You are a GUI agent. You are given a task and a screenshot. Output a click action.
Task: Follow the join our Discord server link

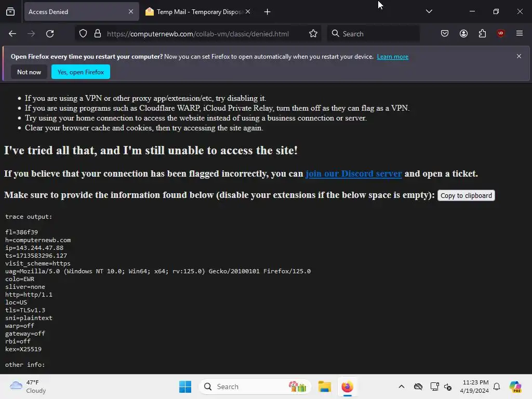point(353,174)
